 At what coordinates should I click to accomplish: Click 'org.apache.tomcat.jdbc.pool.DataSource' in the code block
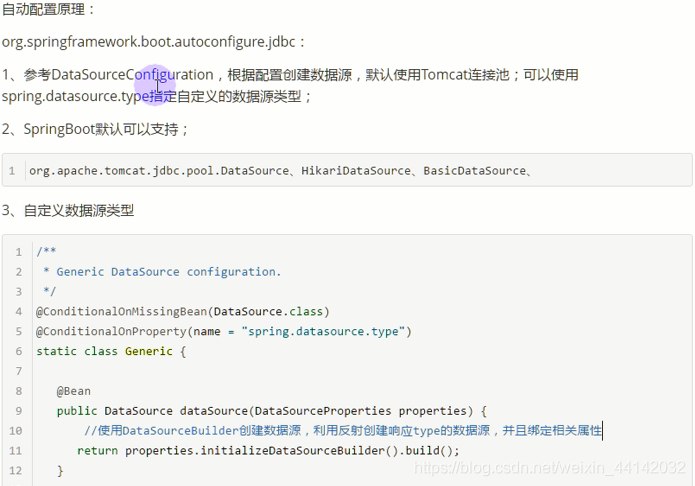coord(159,171)
